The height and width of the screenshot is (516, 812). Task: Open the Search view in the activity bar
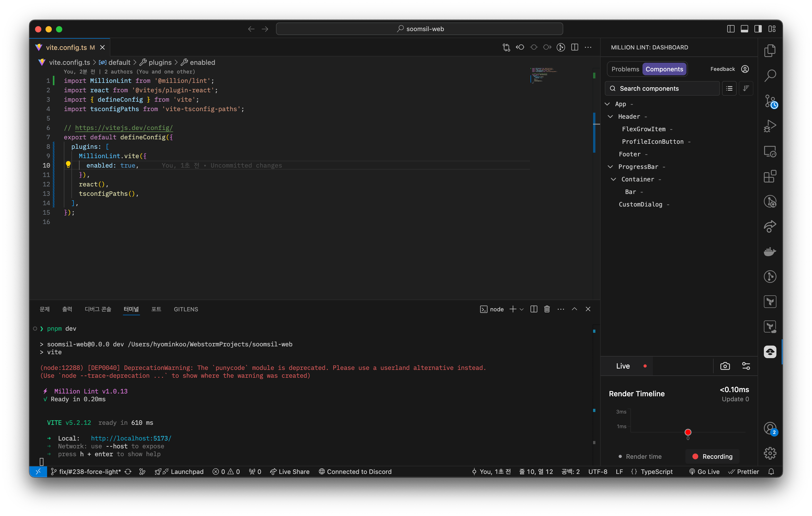(x=770, y=76)
